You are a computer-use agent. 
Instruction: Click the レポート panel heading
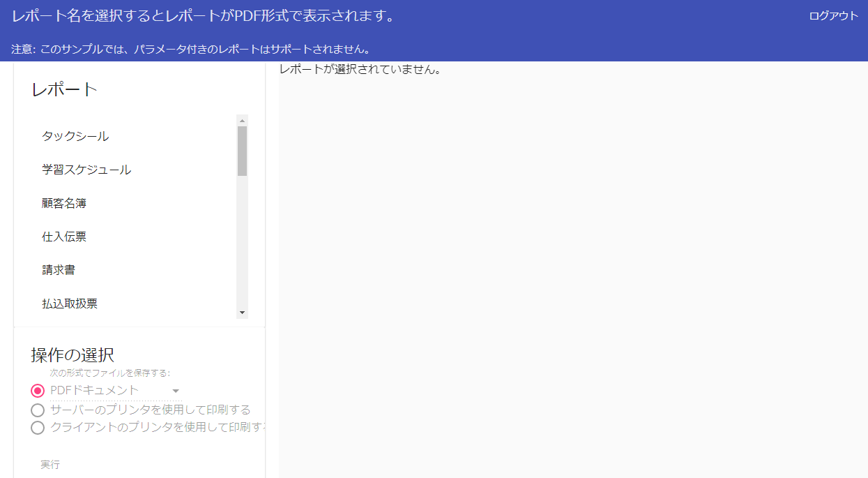click(x=64, y=89)
